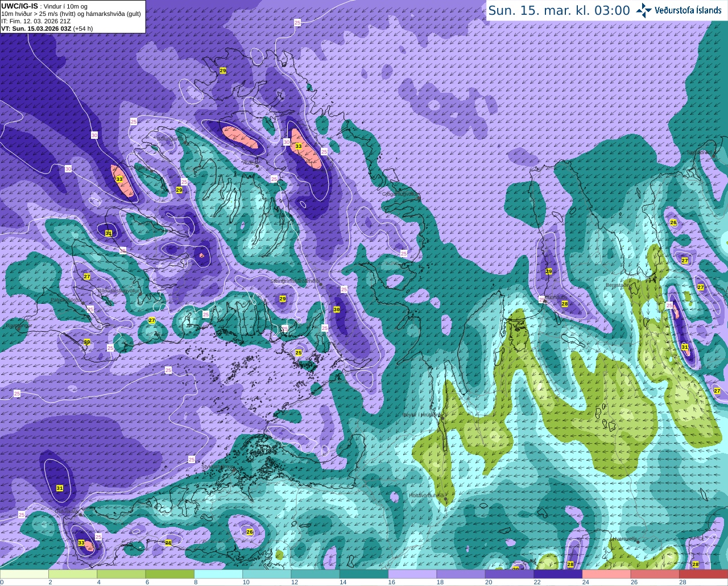Click the light cyan 8–10 m/s legend swatch

pos(218,573)
